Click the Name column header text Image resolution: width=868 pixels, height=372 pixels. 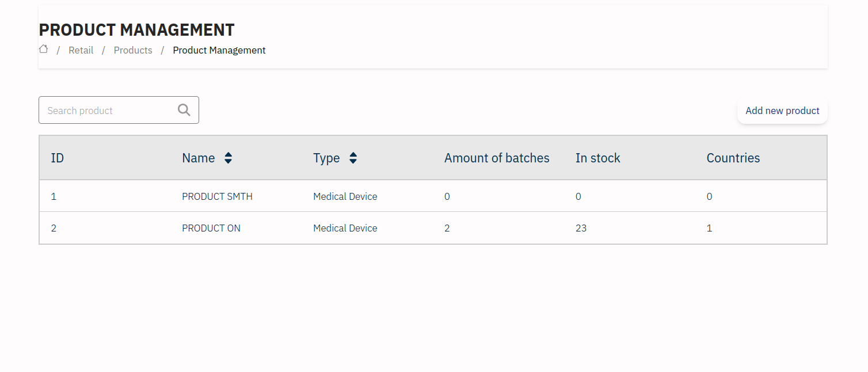[x=198, y=158]
